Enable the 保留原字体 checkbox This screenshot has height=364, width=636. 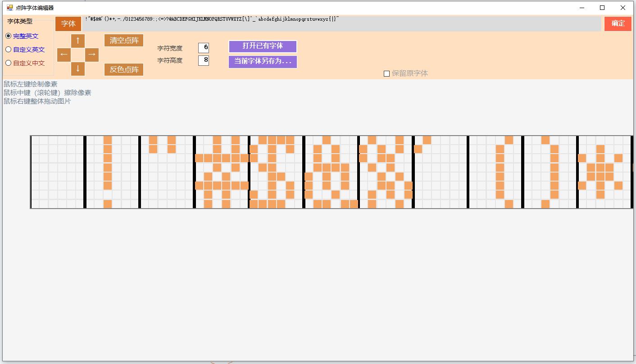405,73
